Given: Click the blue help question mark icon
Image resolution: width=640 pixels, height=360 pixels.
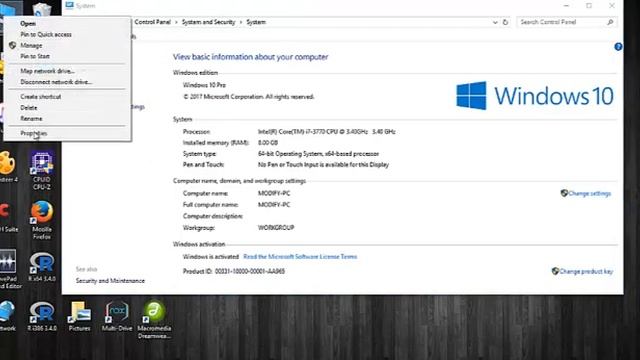Looking at the screenshot, I should pos(618,47).
